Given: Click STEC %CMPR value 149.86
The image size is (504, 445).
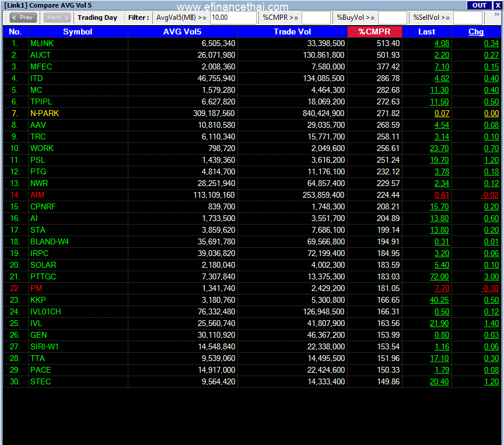Looking at the screenshot, I should 388,381.
